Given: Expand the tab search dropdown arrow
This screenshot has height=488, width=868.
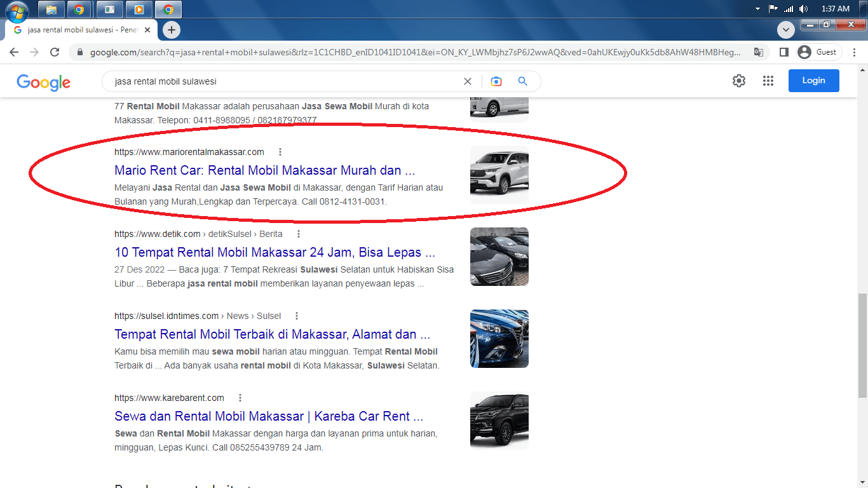Looking at the screenshot, I should 786,30.
